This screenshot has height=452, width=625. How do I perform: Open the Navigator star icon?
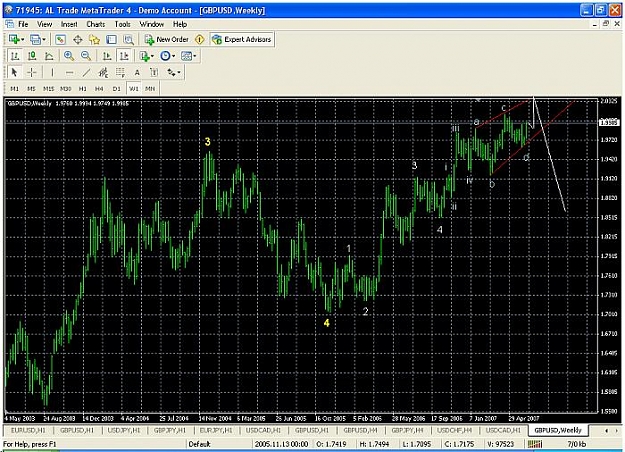[x=94, y=39]
